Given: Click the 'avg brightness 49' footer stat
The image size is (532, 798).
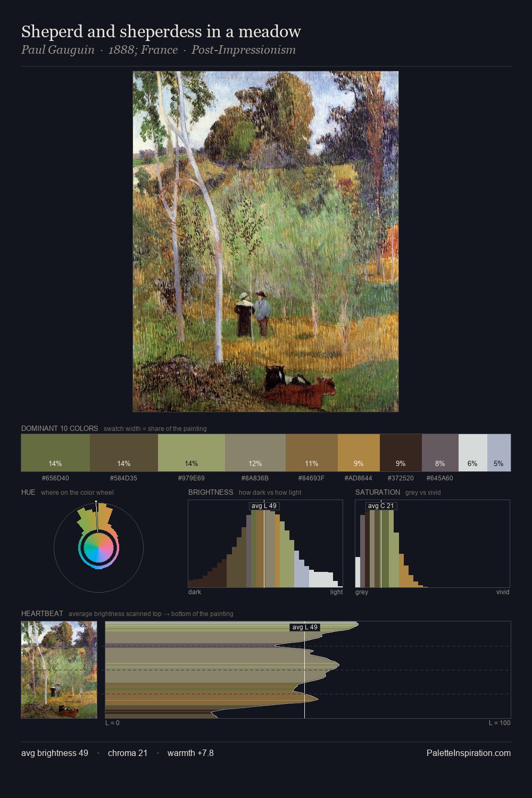Looking at the screenshot, I should [55, 753].
